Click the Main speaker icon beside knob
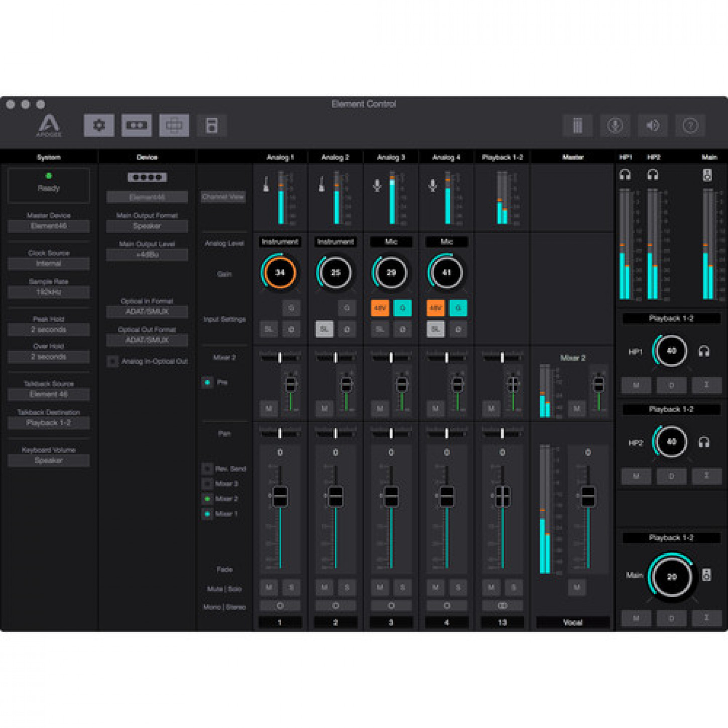Screen dimensions: 728x728 [x=706, y=575]
